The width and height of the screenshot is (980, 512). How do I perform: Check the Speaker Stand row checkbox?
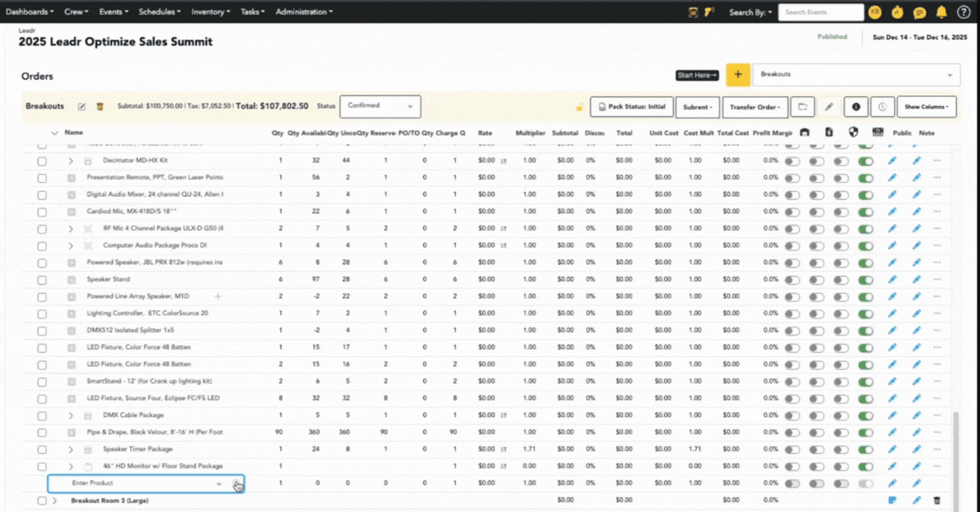(x=42, y=279)
